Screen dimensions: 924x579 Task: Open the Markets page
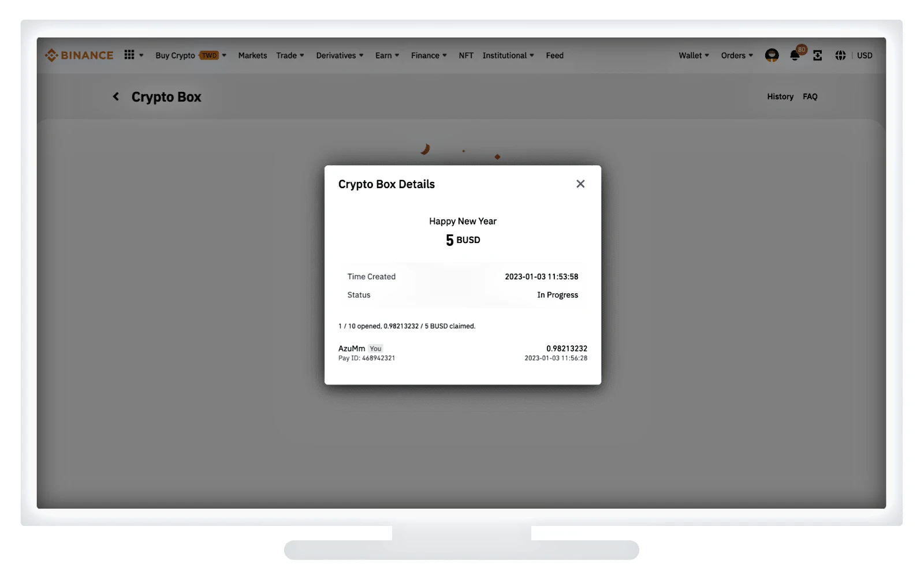point(252,55)
